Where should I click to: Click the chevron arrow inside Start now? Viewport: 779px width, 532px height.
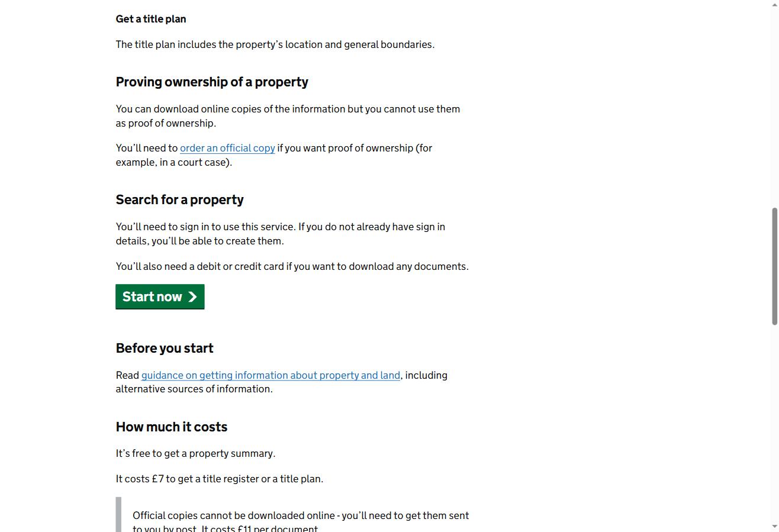tap(192, 297)
